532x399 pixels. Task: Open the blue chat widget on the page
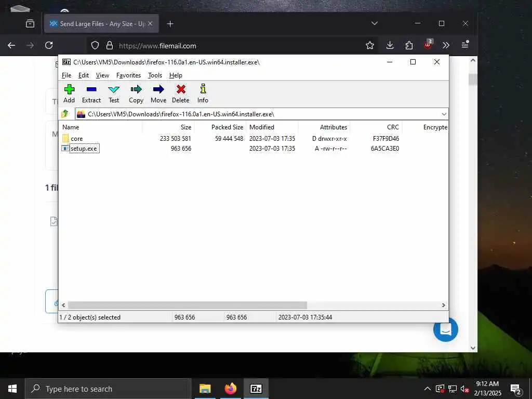[445, 329]
